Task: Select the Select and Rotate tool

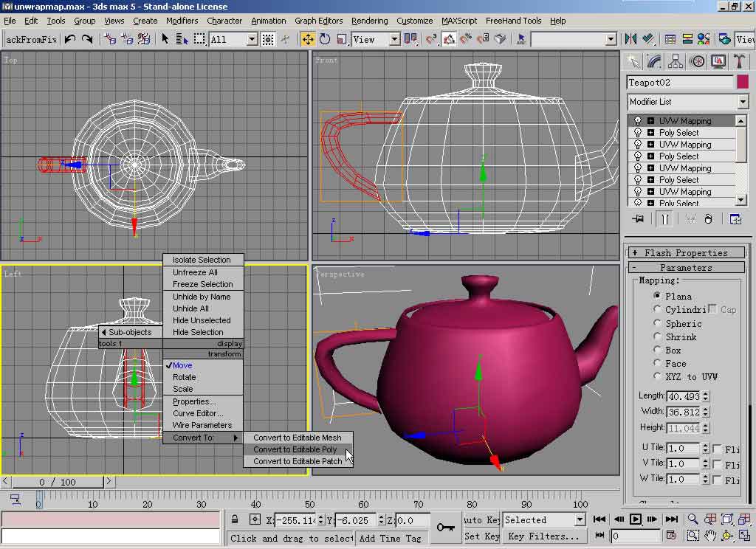Action: click(x=325, y=39)
